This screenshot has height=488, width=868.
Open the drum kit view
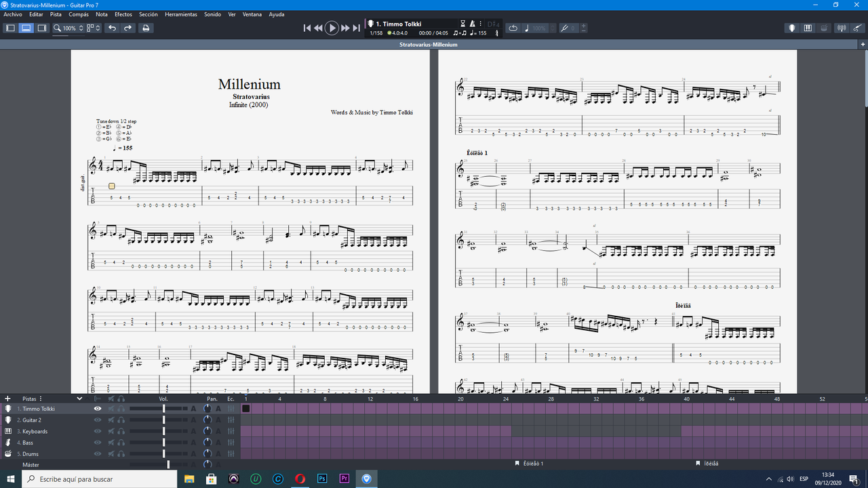pos(823,28)
